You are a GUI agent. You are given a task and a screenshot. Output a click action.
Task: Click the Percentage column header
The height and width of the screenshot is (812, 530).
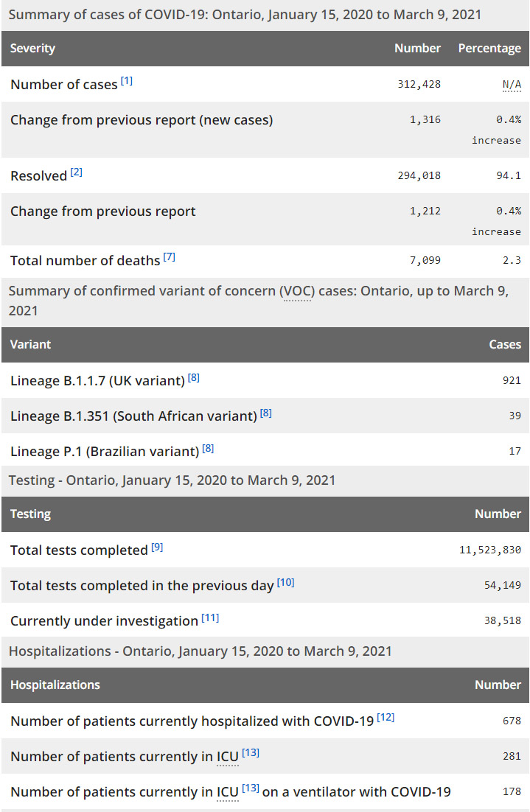pos(489,49)
